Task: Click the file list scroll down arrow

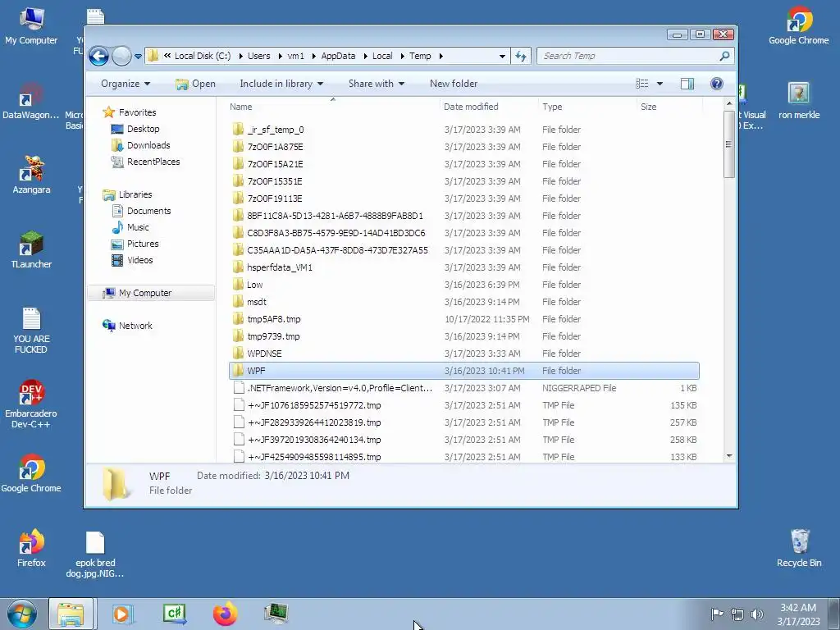Action: (728, 456)
